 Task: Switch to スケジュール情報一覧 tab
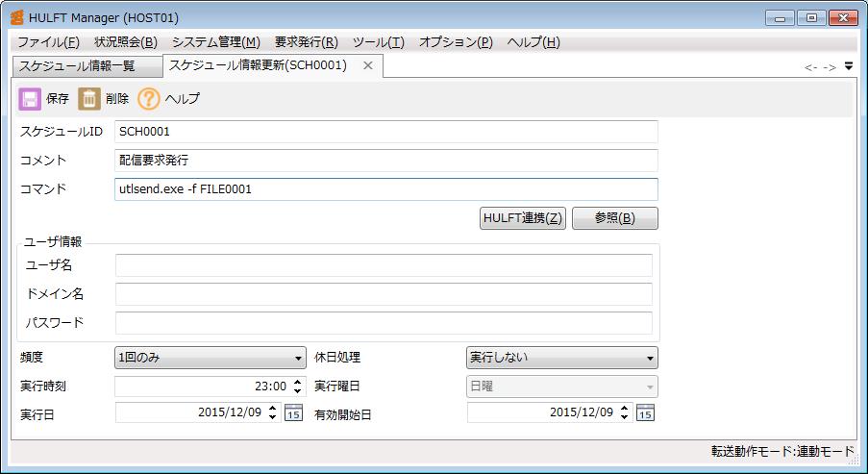click(x=87, y=66)
